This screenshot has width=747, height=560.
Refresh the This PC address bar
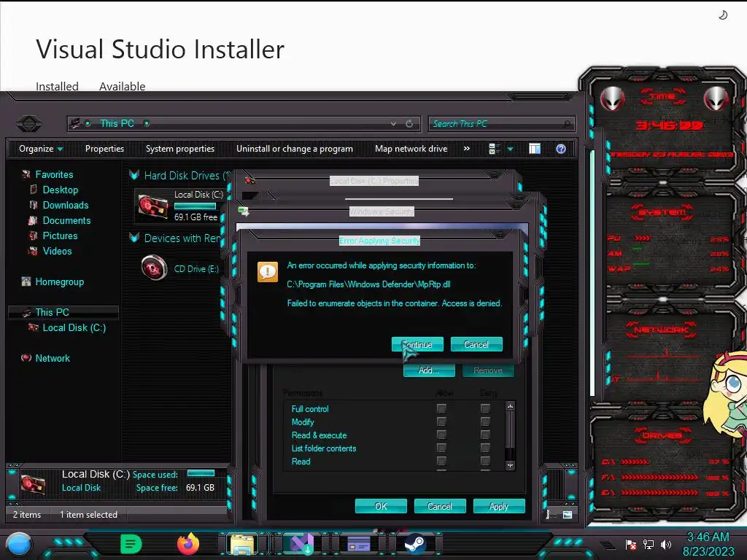(x=409, y=124)
